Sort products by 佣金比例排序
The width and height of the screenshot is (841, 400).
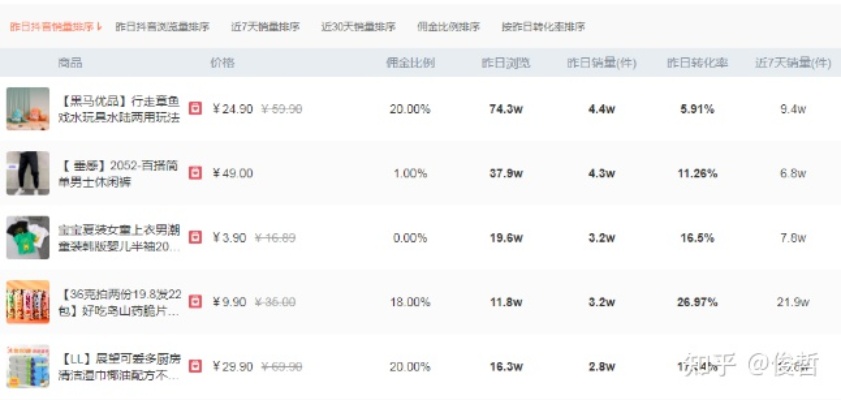tap(448, 27)
